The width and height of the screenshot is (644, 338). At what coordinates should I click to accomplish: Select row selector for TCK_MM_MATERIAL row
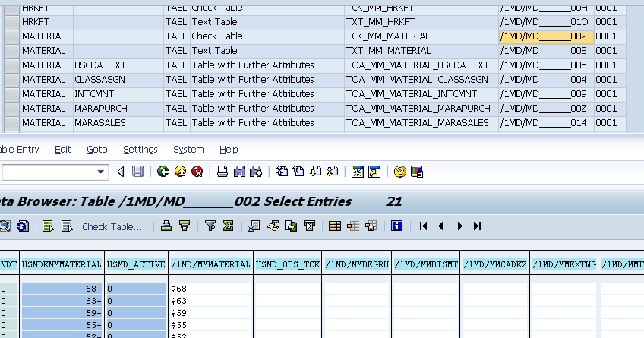pyautogui.click(x=12, y=36)
